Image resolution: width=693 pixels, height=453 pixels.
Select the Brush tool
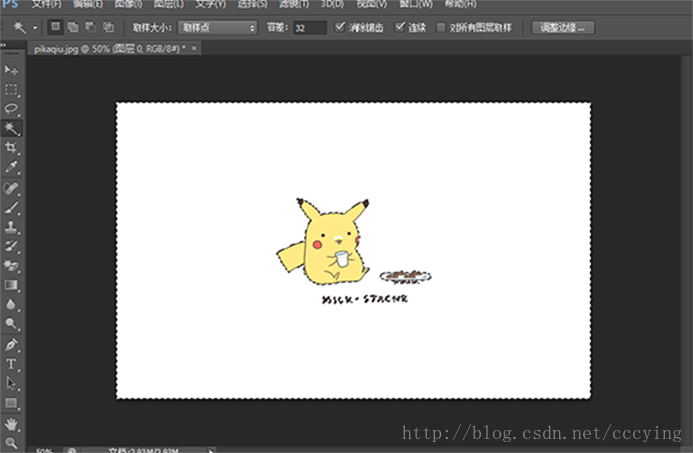tap(11, 208)
